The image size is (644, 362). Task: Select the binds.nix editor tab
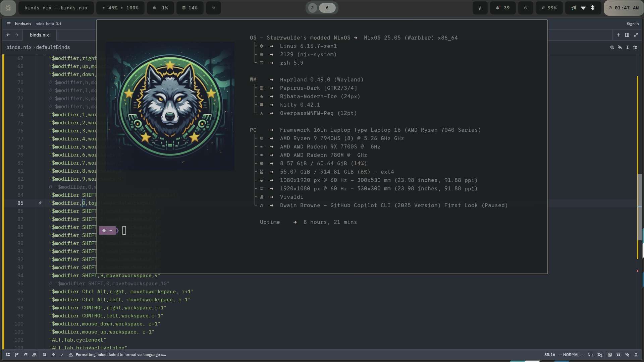coord(39,35)
